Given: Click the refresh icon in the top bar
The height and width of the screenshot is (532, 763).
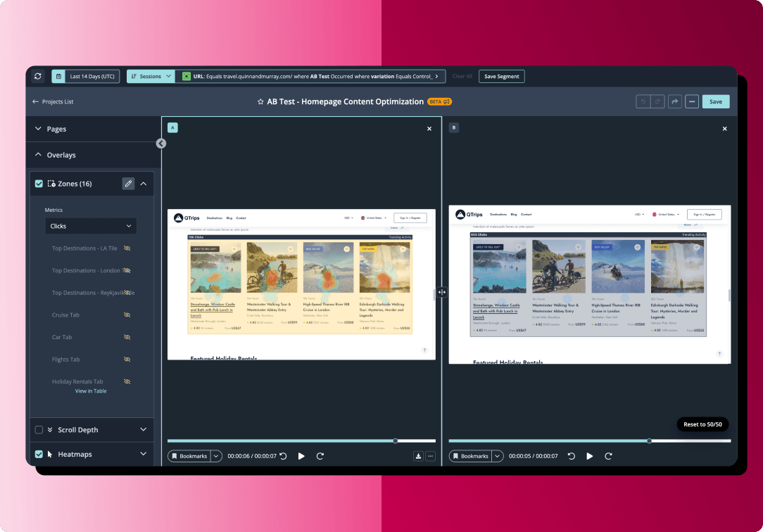Looking at the screenshot, I should (38, 77).
